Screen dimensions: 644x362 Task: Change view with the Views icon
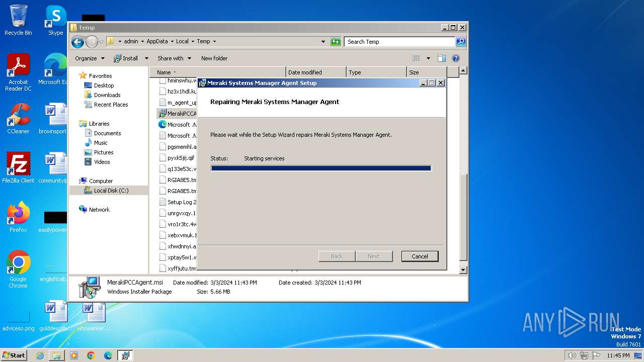tap(416, 58)
